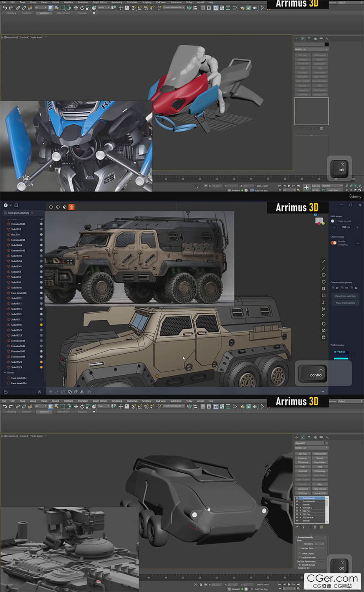
Task: Select the Cylinder tool in Plasticity toolbar
Action: (323, 288)
